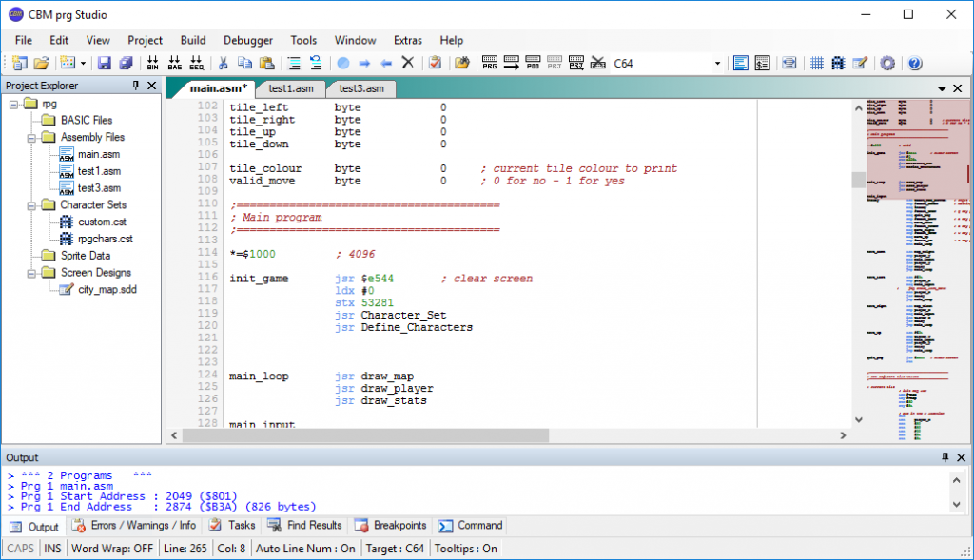Open the gear options icon

point(887,64)
